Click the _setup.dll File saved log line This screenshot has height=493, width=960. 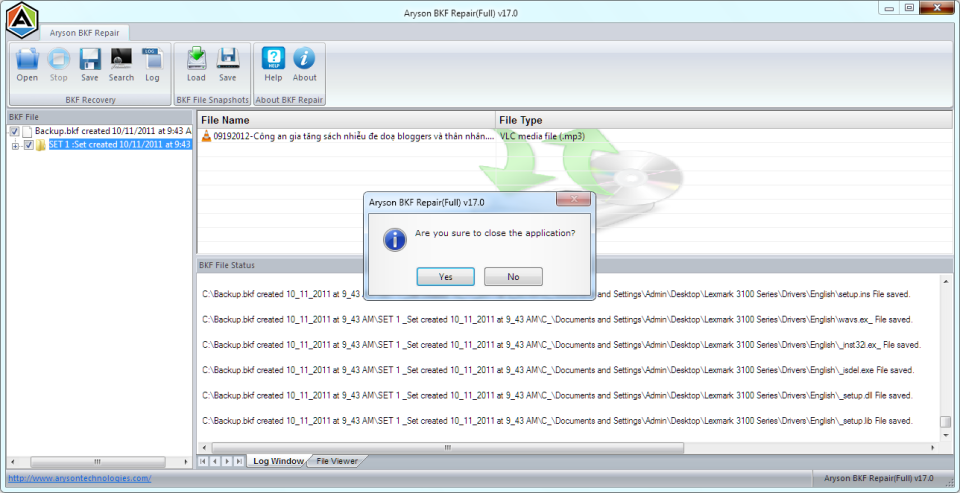pos(557,395)
